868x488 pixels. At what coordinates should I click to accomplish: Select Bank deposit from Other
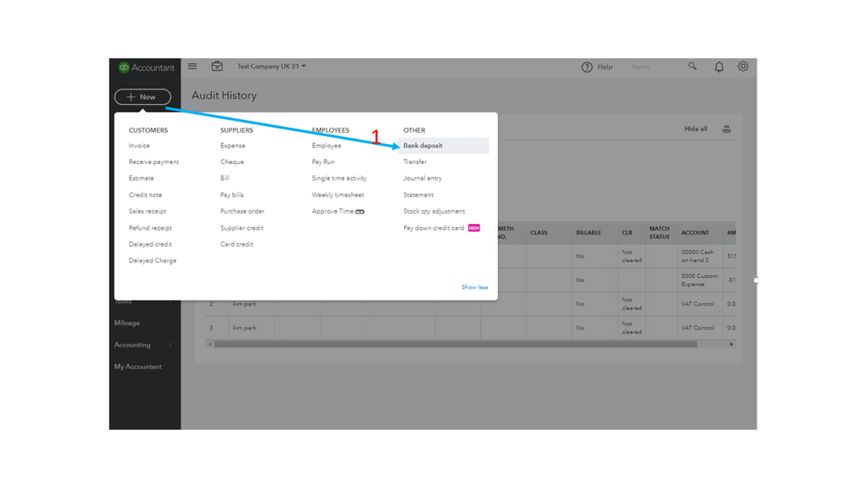[443, 146]
